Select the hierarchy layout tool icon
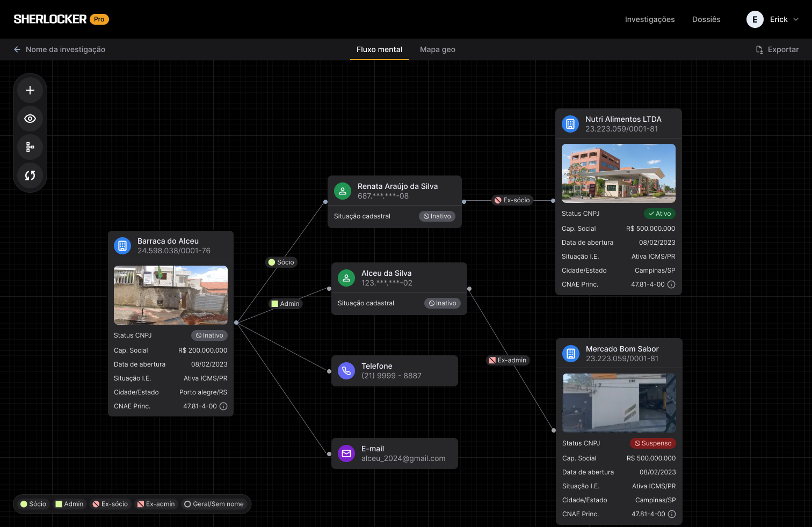The height and width of the screenshot is (527, 812). pos(30,147)
